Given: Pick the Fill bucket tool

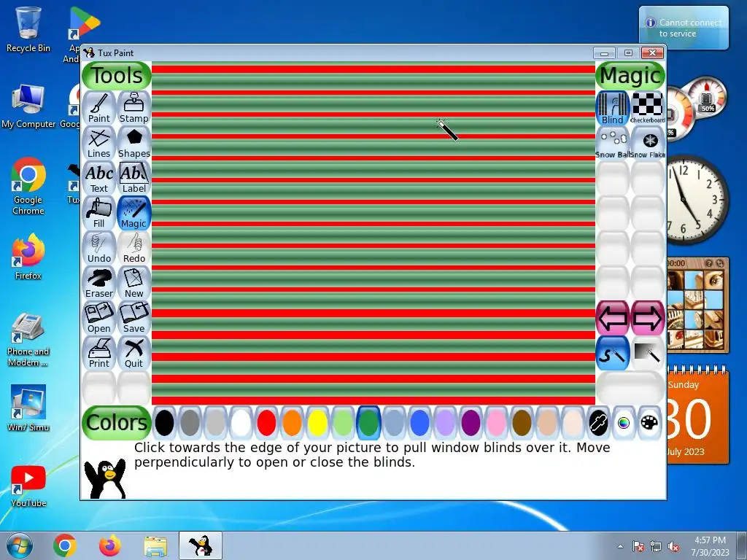Looking at the screenshot, I should (x=99, y=213).
